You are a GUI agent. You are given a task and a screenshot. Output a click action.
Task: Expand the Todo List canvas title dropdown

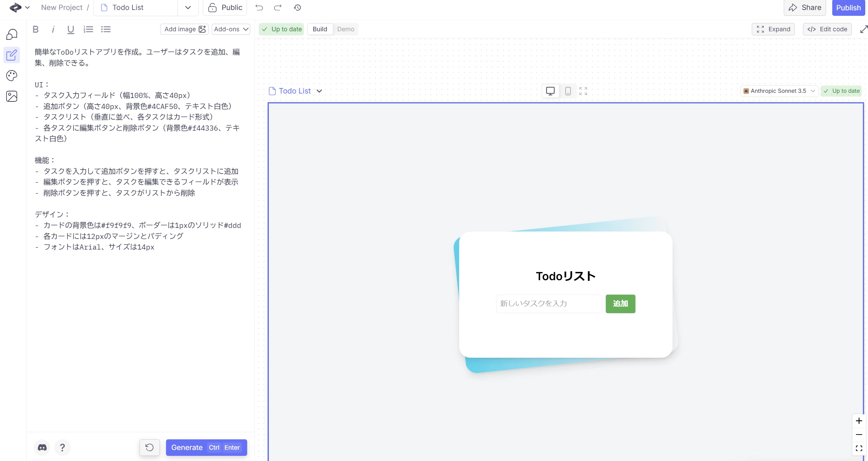click(319, 91)
